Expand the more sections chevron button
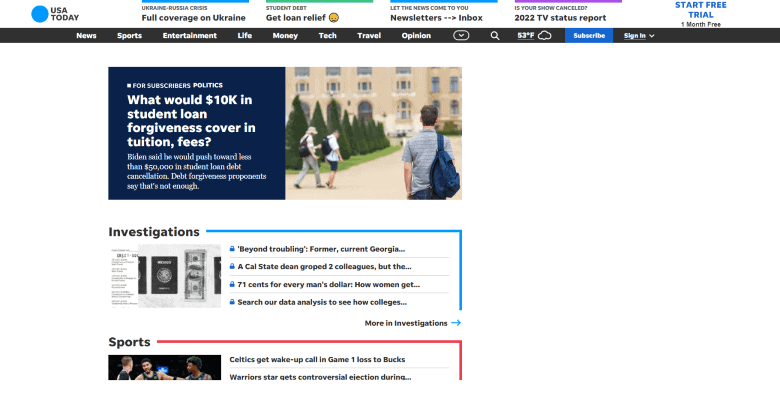Image resolution: width=780 pixels, height=396 pixels. tap(461, 35)
